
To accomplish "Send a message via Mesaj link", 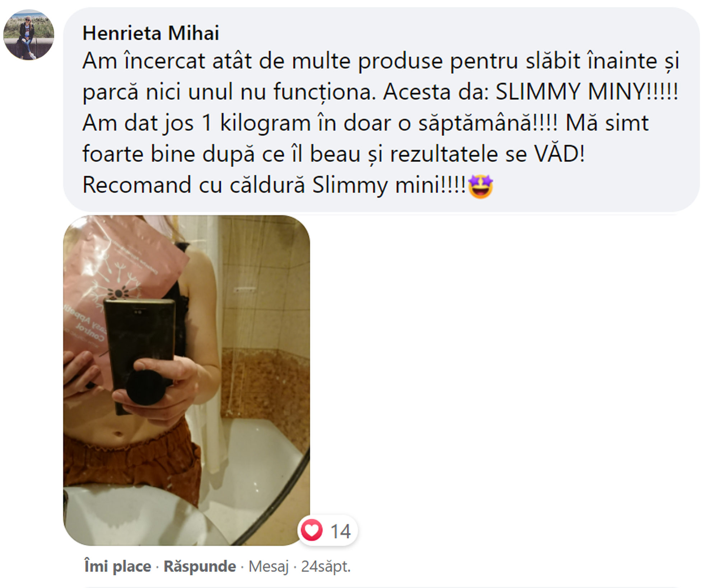I will click(269, 566).
